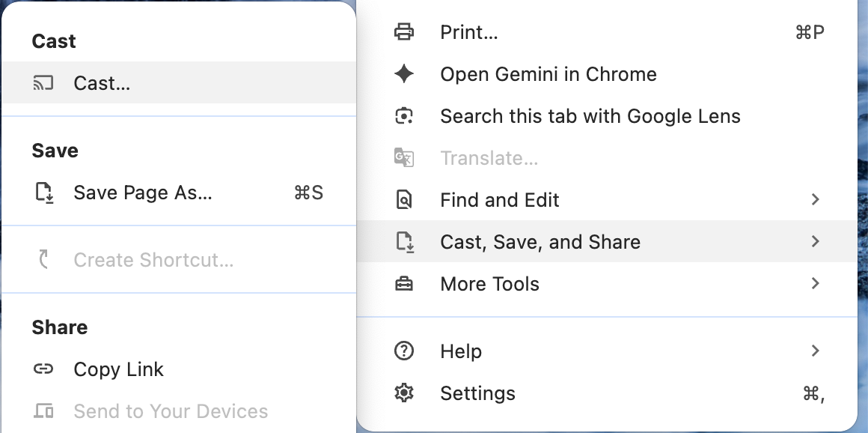Click the printer icon beside Print
Screen dimensions: 868x433
point(403,32)
